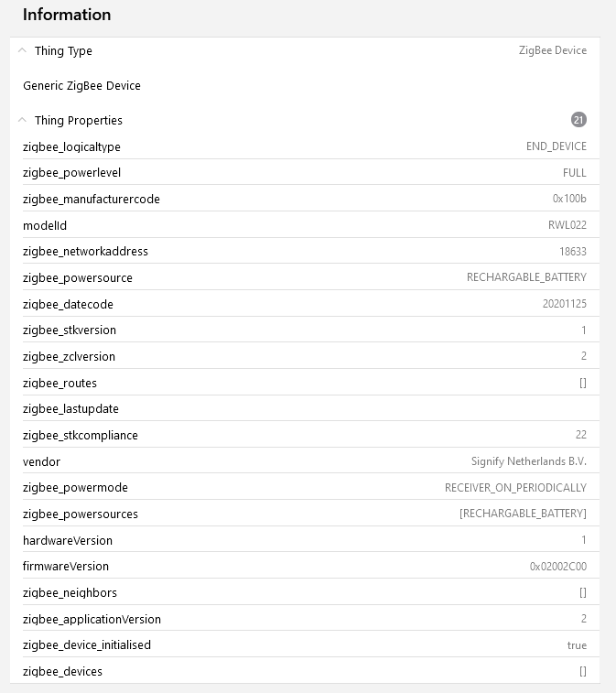The width and height of the screenshot is (616, 693).
Task: Click the 21 properties count badge
Action: 578,120
